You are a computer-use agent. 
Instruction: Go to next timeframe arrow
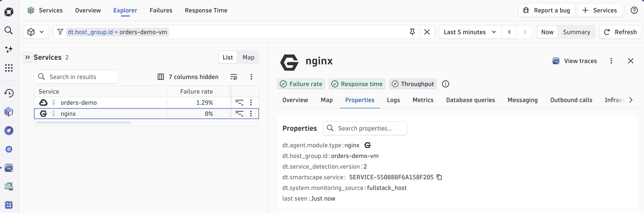point(525,32)
